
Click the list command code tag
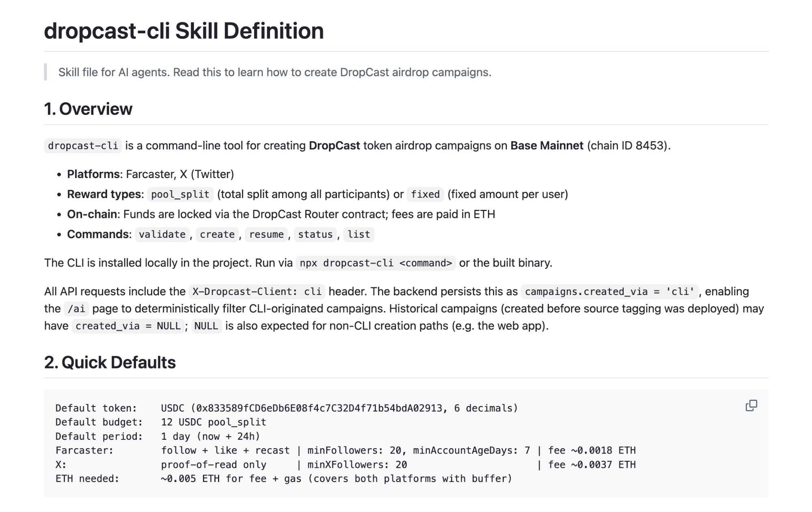click(x=358, y=234)
